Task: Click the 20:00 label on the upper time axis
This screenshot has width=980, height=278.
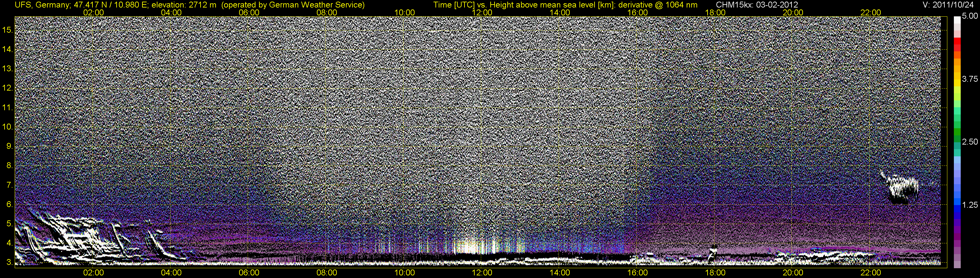Action: click(793, 12)
